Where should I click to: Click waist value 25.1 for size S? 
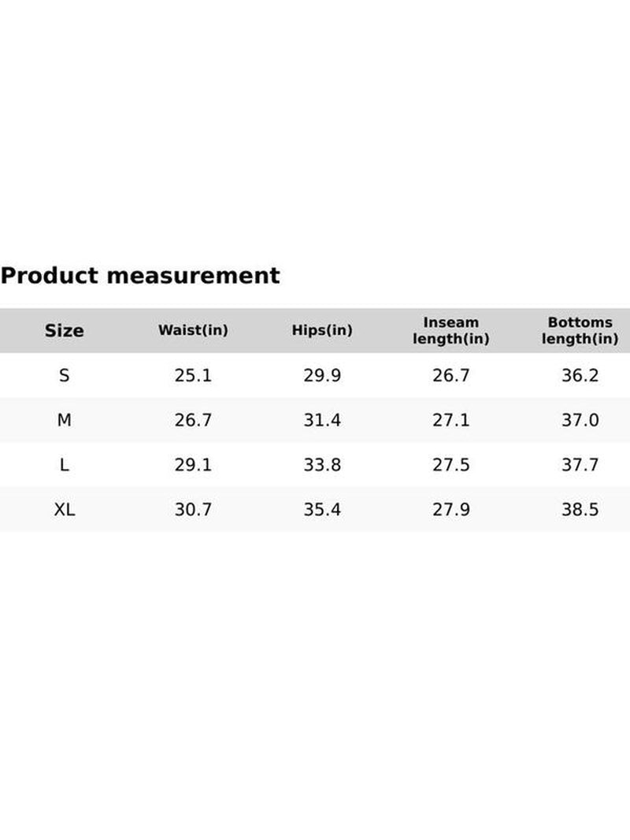193,376
